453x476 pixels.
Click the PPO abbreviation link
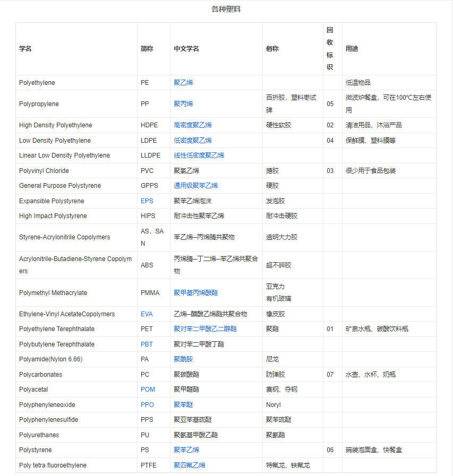coord(147,404)
